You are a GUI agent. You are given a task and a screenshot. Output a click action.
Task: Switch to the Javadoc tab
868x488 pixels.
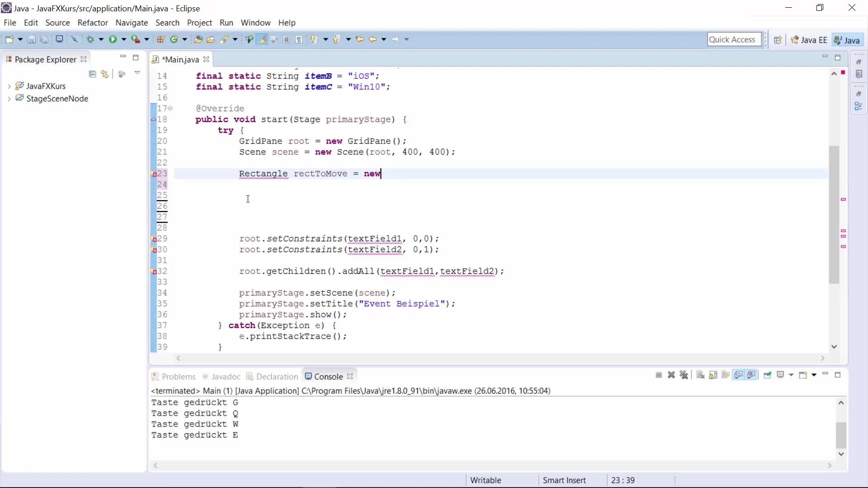[x=222, y=376]
